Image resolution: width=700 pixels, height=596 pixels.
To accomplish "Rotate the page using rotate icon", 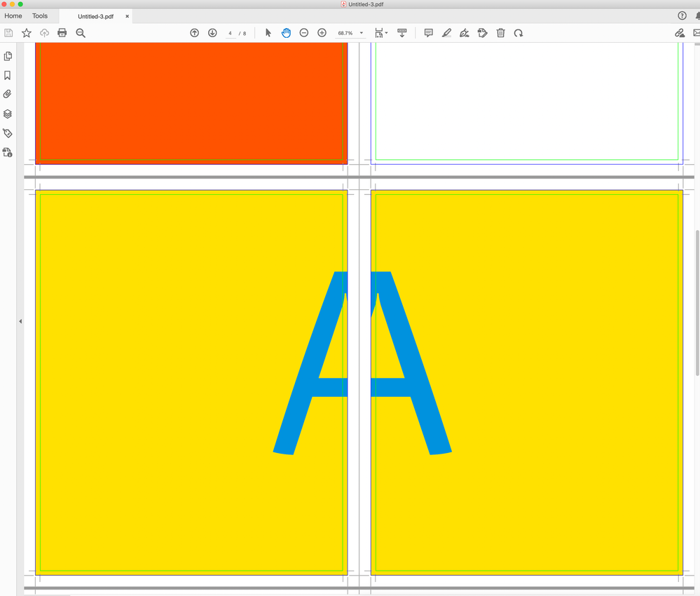I will pyautogui.click(x=518, y=33).
